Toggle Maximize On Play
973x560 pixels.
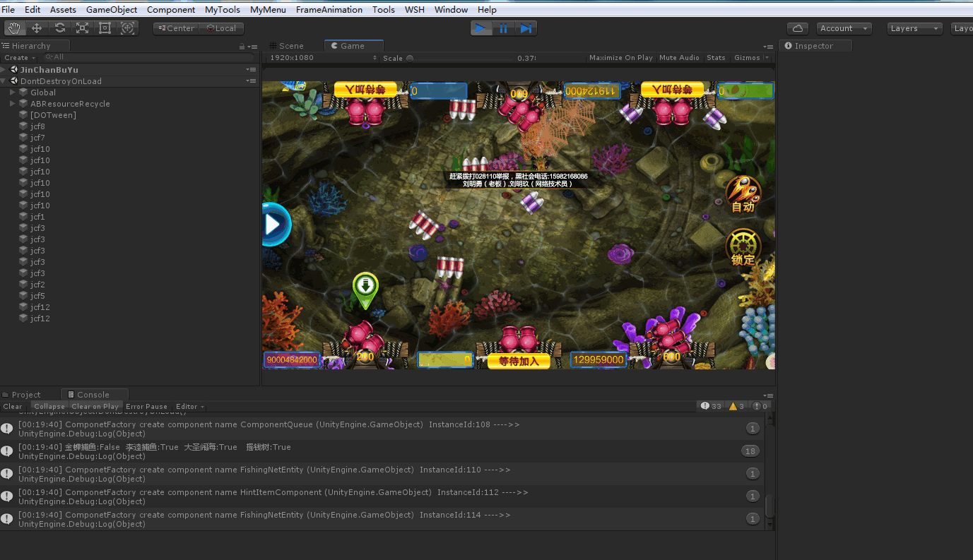[x=620, y=58]
